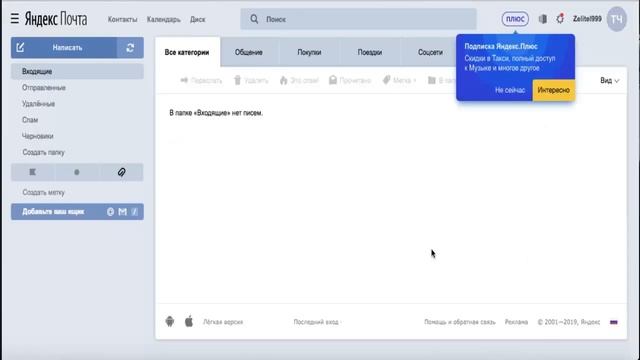The height and width of the screenshot is (360, 640).
Task: Open Диск link in header
Action: pyautogui.click(x=198, y=19)
